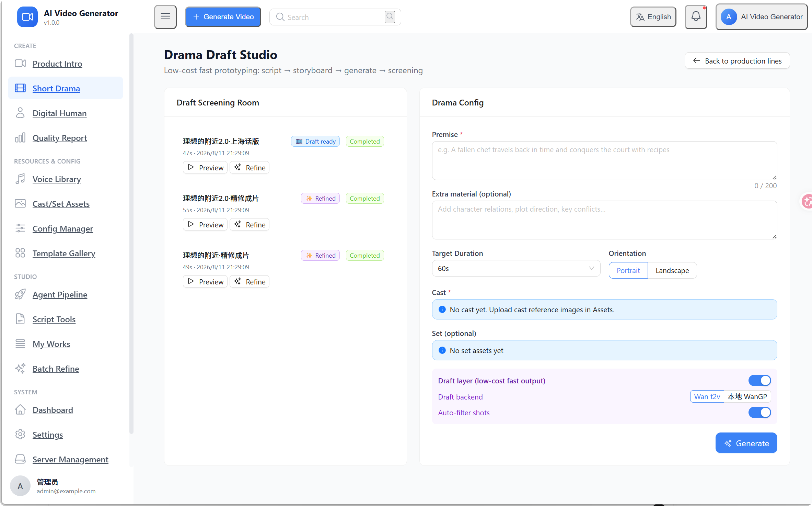Click the Extra material text area
Viewport: 812px width, 506px height.
(x=604, y=220)
